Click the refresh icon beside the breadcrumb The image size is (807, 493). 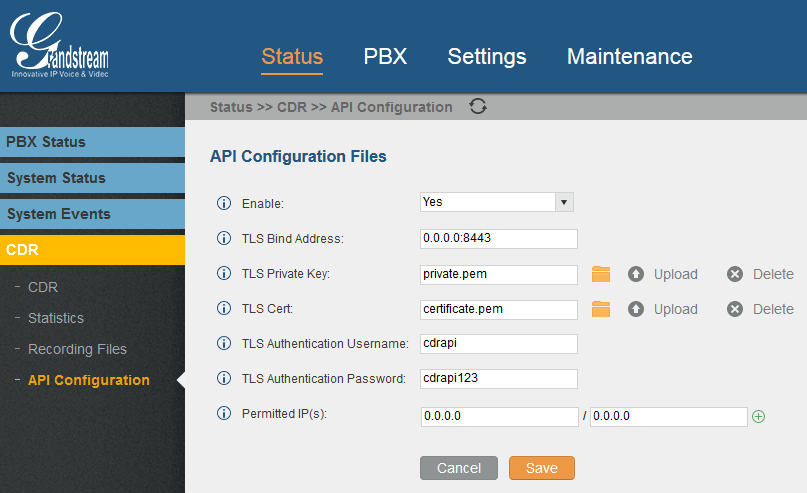click(x=478, y=107)
